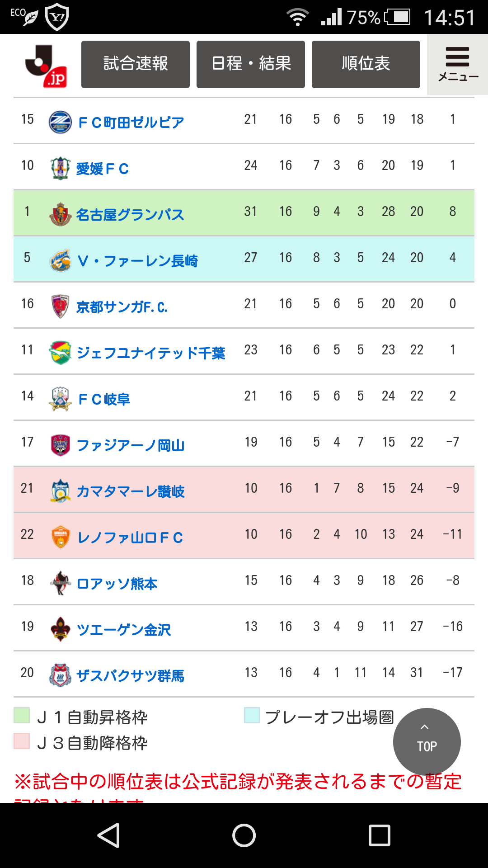The height and width of the screenshot is (868, 488).
Task: Open the hamburger メニュー icon
Action: tap(457, 64)
